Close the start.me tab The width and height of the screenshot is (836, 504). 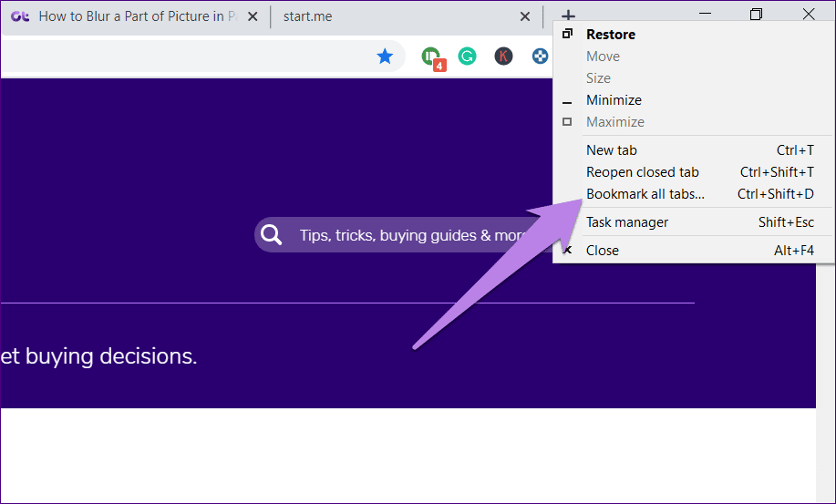tap(524, 16)
